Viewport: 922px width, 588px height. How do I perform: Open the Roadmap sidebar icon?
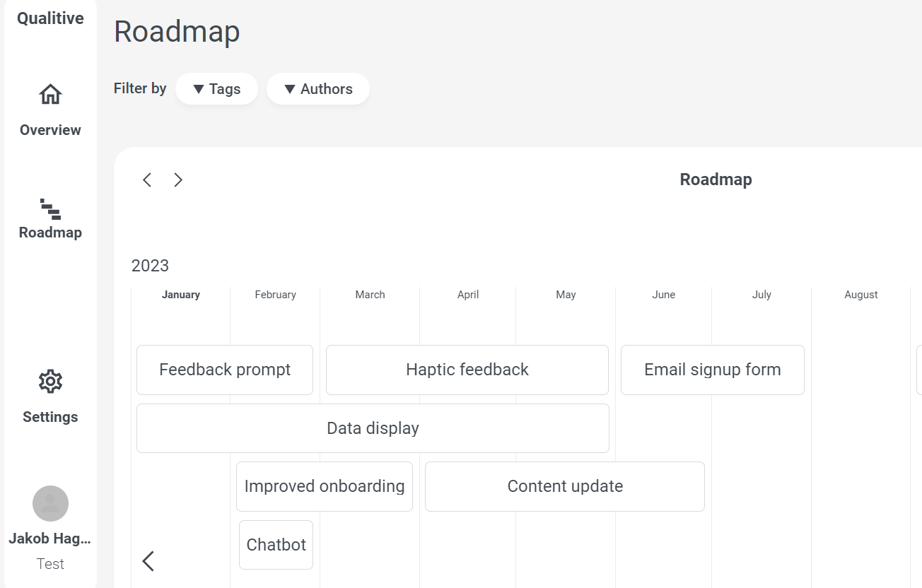click(x=50, y=208)
